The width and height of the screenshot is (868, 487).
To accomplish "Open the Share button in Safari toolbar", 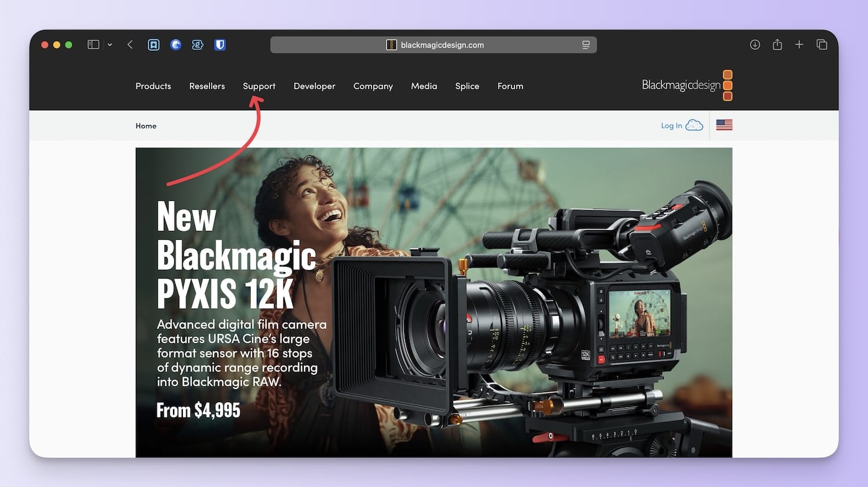I will click(x=777, y=45).
